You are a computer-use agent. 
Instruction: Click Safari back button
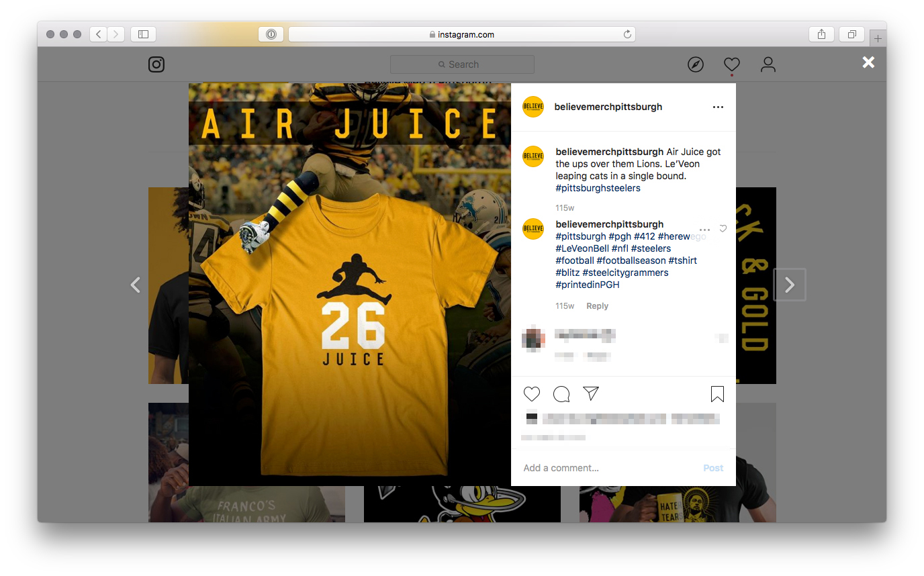pos(99,34)
